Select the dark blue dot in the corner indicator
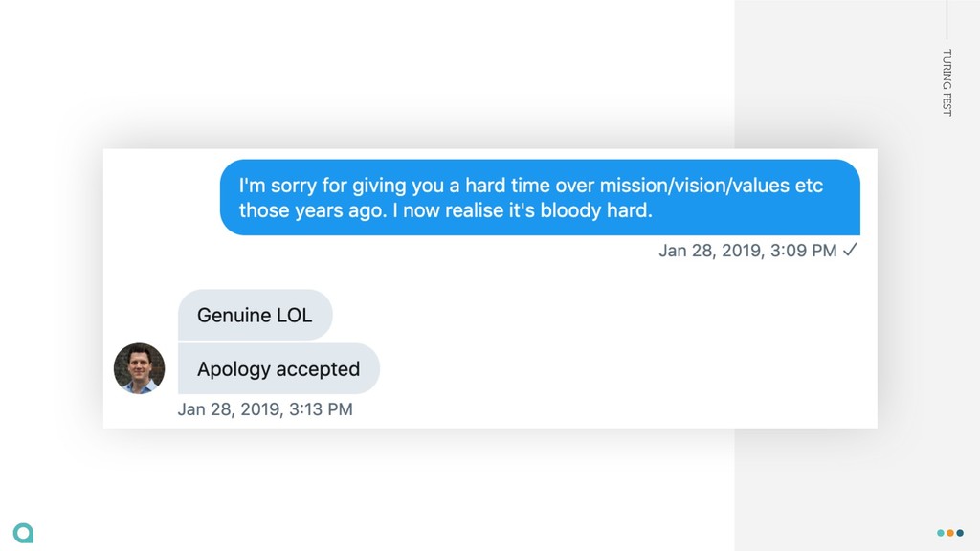The image size is (980, 551). point(960,533)
